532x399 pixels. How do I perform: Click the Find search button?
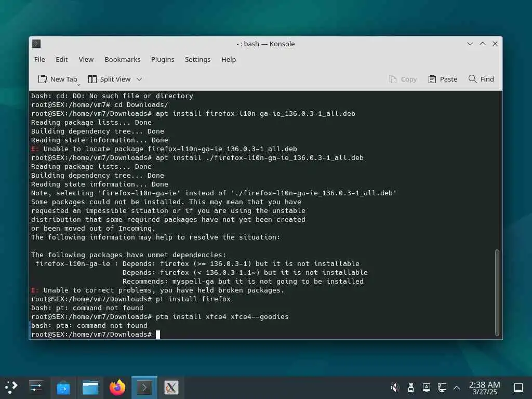481,79
